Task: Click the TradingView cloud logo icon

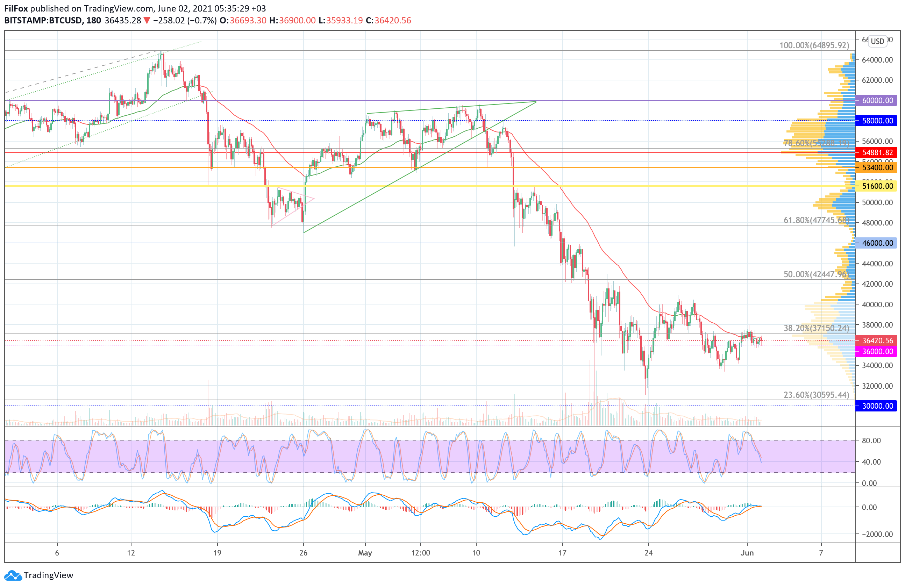Action: [x=13, y=575]
